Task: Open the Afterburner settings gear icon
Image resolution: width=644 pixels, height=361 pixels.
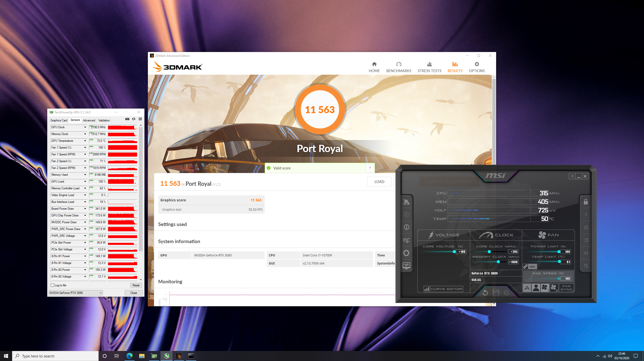Action: tap(406, 253)
